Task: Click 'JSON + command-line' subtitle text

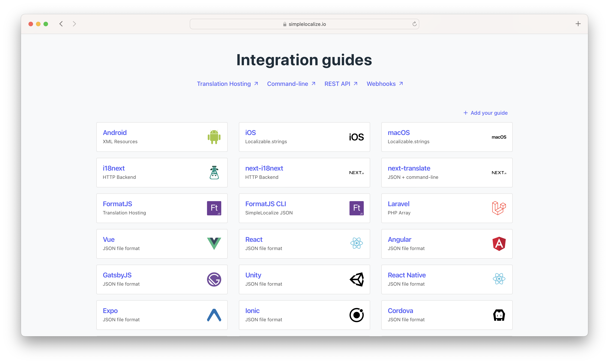Action: (413, 177)
